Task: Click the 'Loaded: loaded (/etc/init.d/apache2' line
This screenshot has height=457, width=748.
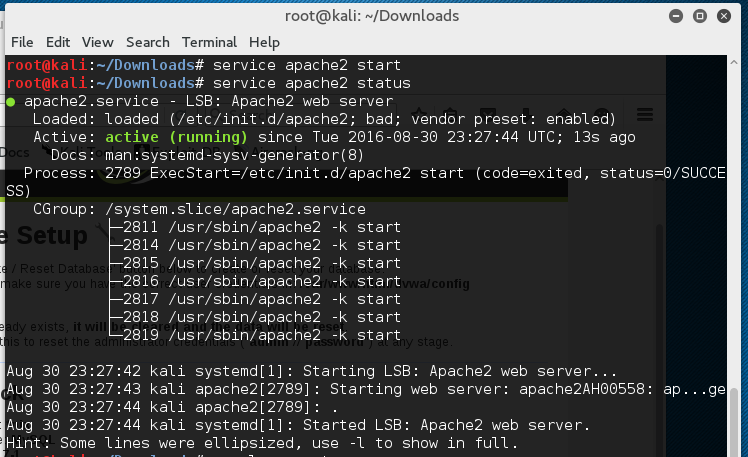Action: pos(324,119)
